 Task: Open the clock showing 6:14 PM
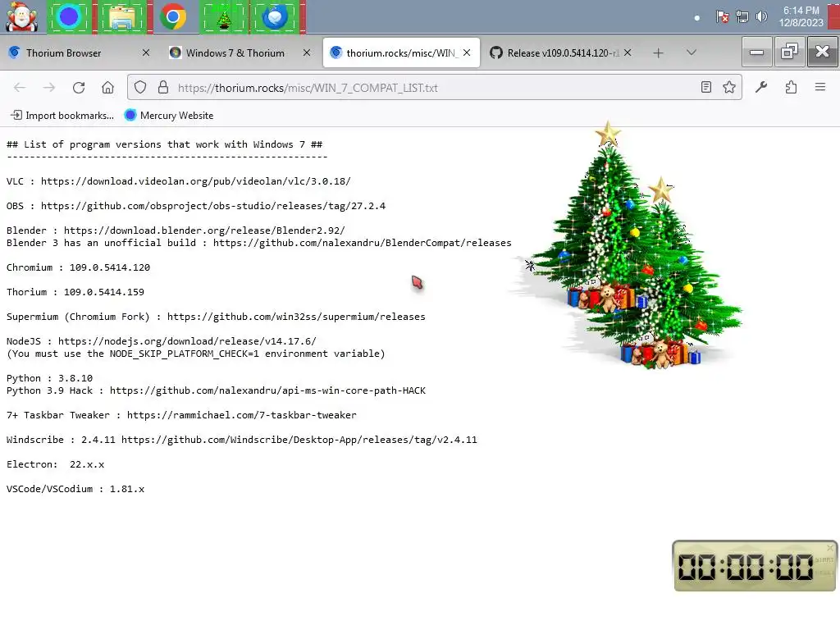coord(801,16)
